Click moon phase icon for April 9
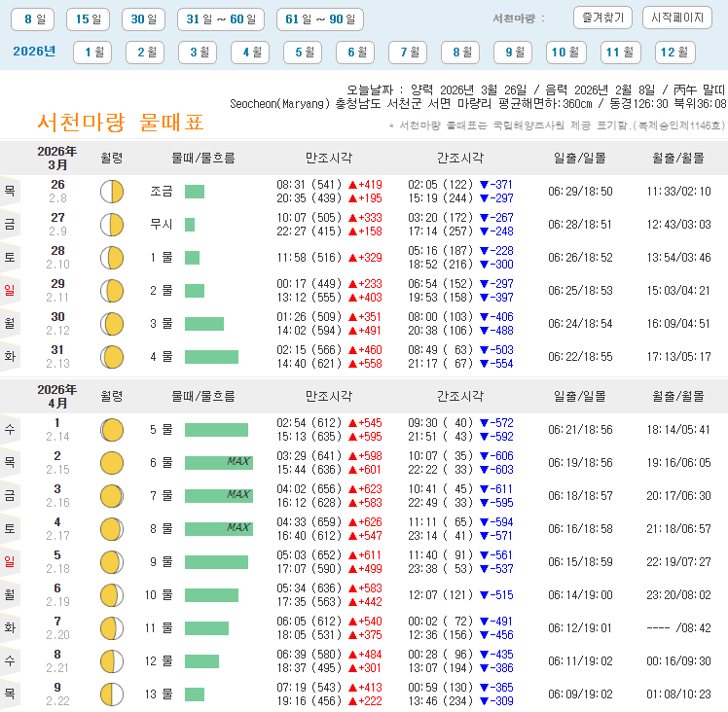The image size is (728, 712). click(112, 694)
